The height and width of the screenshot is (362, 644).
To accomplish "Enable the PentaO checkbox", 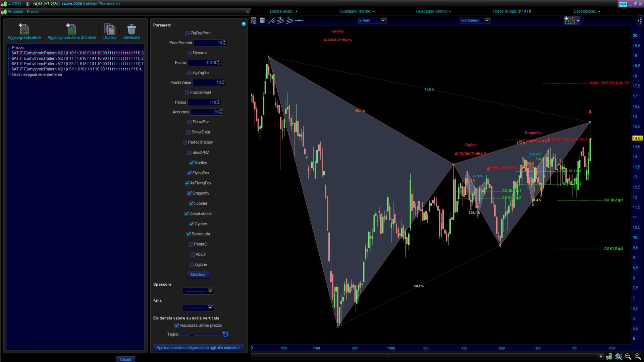I will [191, 244].
